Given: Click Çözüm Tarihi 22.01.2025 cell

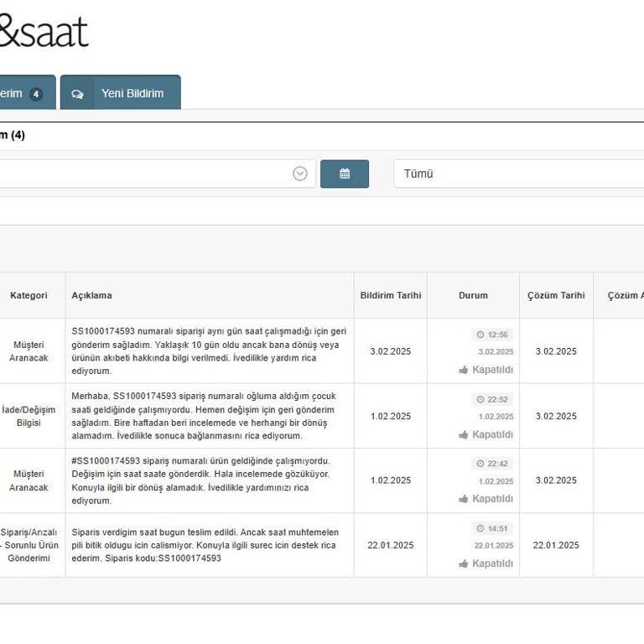Looking at the screenshot, I should [x=556, y=545].
